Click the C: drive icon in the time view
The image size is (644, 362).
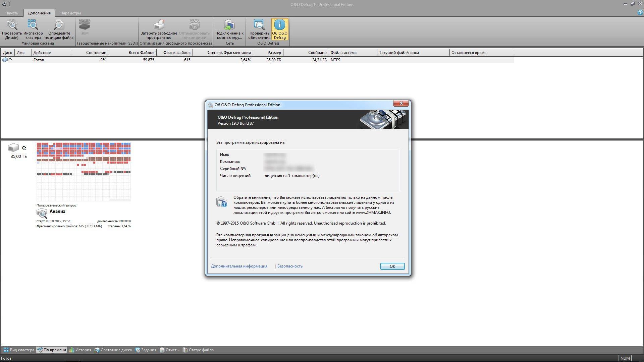pyautogui.click(x=13, y=147)
